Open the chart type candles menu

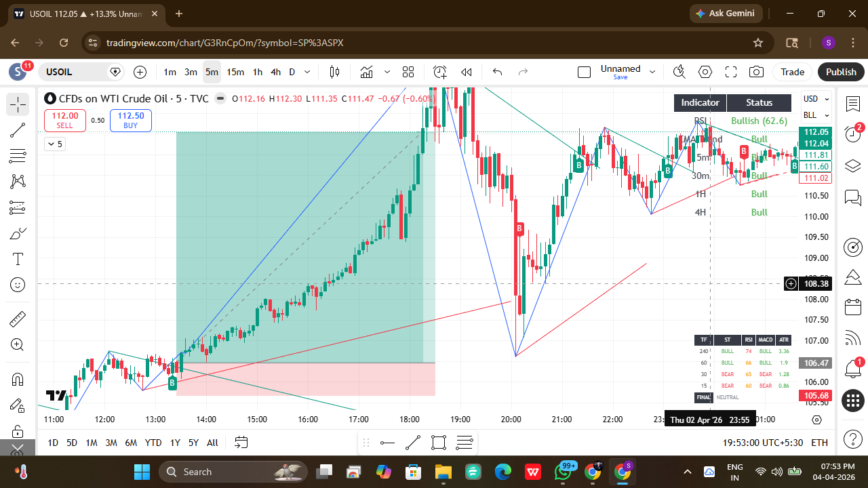coord(334,72)
